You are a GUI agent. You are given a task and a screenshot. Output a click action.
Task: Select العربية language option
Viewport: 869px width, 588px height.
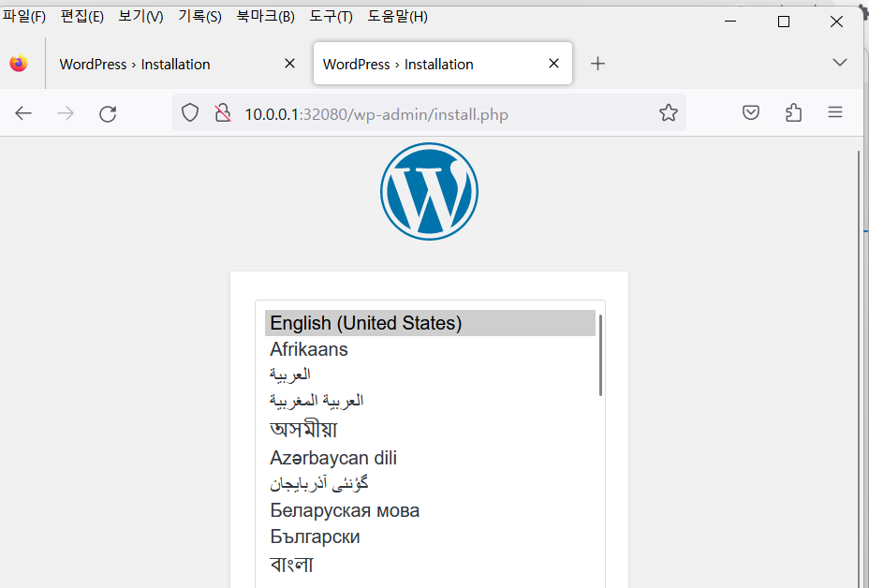pyautogui.click(x=430, y=375)
